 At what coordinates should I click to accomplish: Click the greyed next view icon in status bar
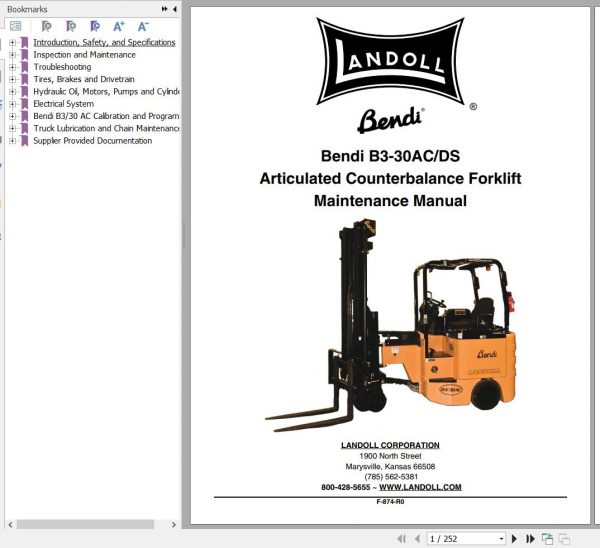[564, 539]
